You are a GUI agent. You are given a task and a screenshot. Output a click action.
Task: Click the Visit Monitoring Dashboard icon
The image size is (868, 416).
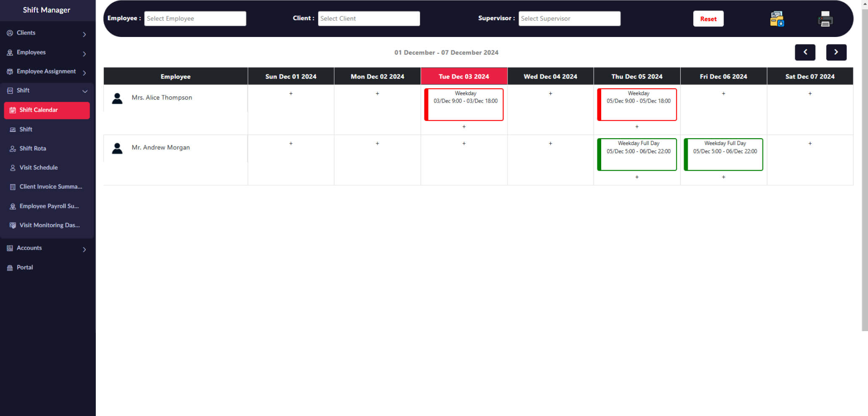(x=13, y=225)
